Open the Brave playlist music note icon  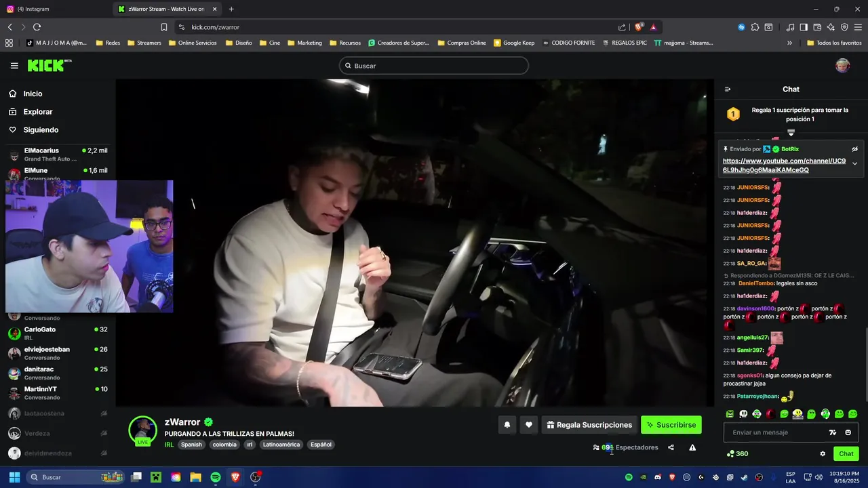(x=790, y=27)
